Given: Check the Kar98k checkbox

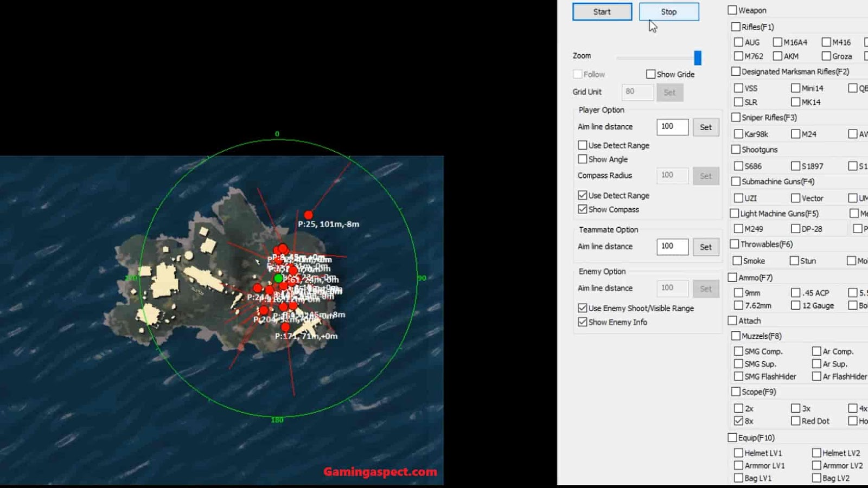Looking at the screenshot, I should pos(738,134).
